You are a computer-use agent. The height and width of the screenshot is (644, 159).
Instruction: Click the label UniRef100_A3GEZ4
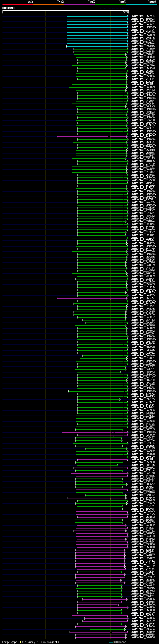(143, 572)
